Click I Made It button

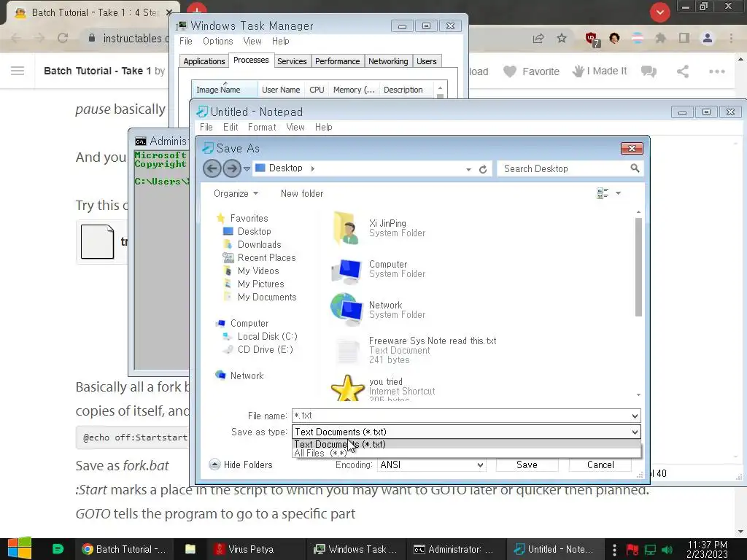(x=600, y=71)
